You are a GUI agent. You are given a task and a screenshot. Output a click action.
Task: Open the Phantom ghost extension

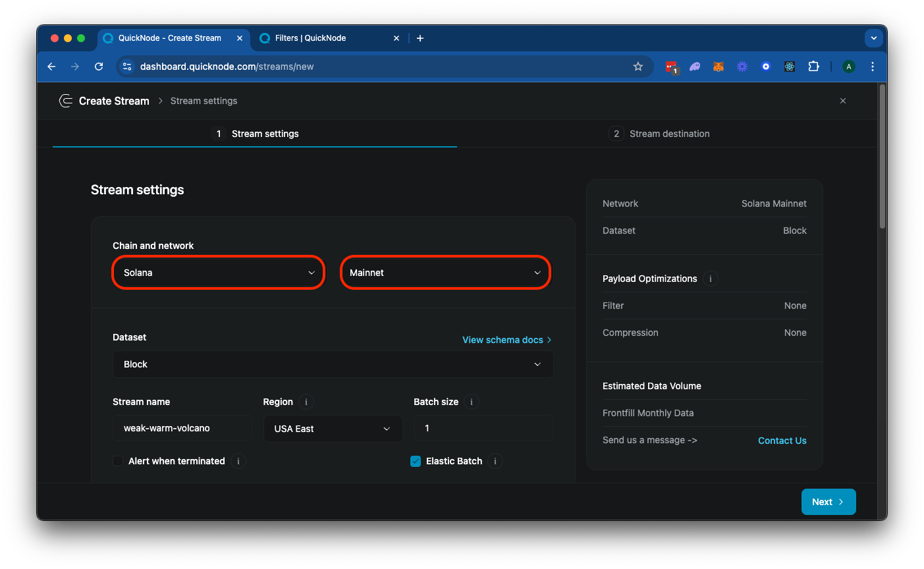pos(695,67)
